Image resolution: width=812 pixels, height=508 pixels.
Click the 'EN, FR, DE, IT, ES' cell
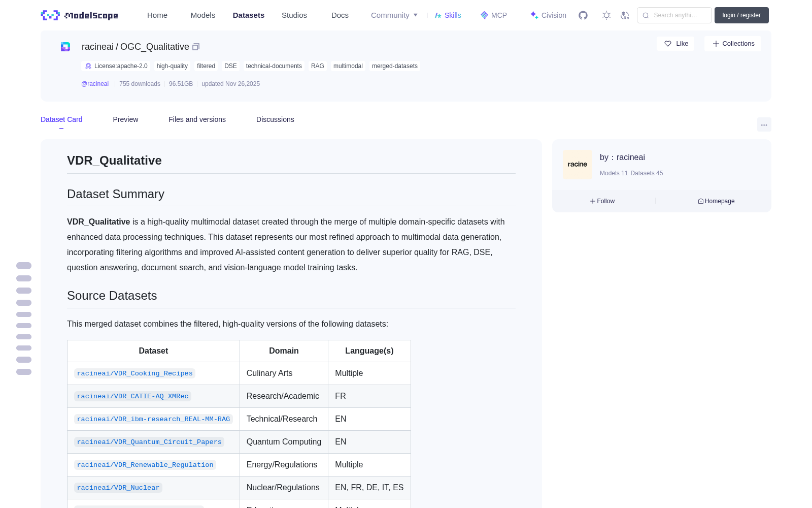click(369, 488)
